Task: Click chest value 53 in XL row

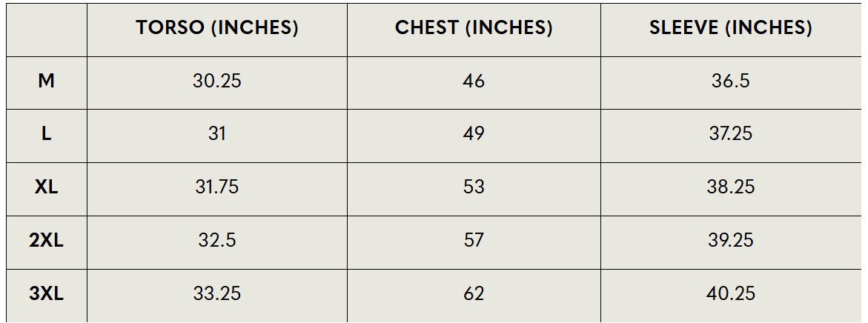Action: coord(474,187)
